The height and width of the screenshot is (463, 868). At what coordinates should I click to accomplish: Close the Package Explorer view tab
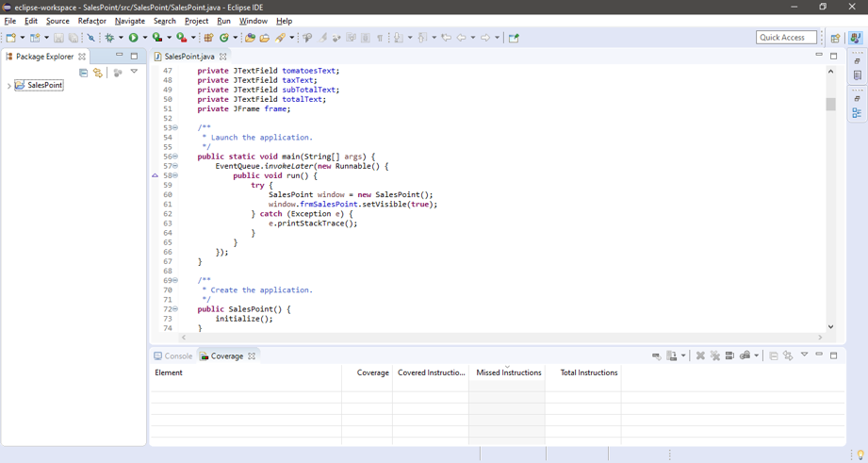(82, 57)
